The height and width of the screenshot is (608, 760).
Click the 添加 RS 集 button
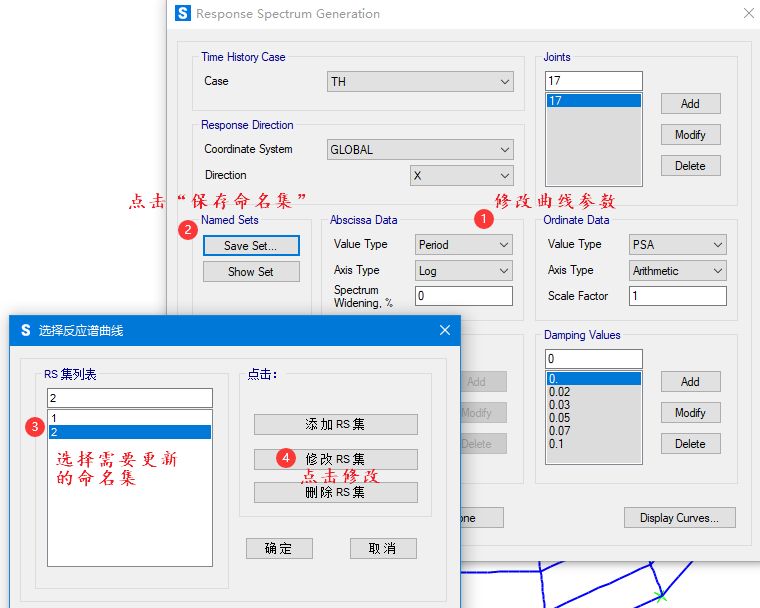[335, 425]
